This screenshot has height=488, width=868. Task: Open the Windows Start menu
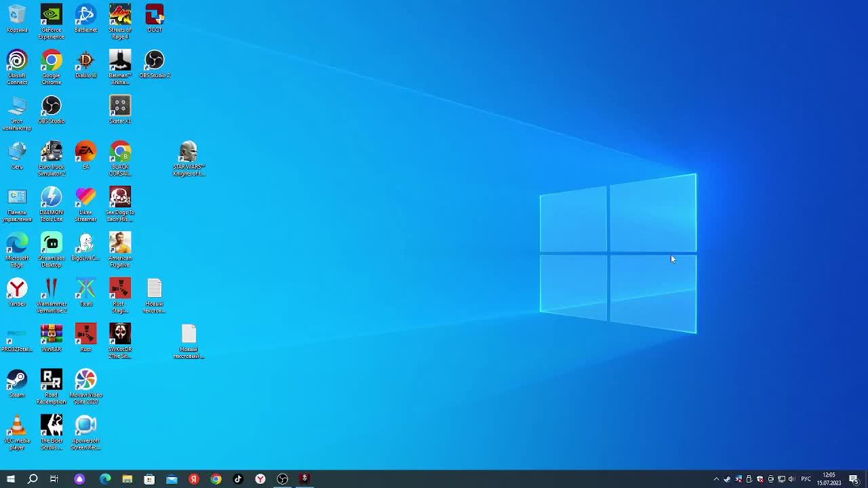(11, 479)
